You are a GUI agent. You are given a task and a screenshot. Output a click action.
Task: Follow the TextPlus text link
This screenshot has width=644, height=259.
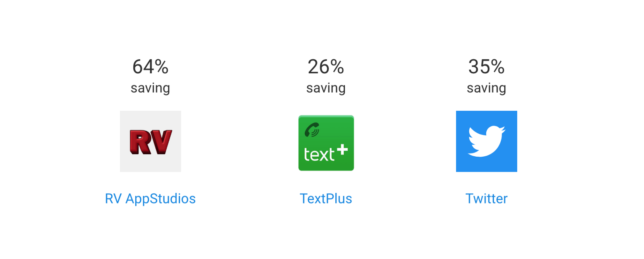click(326, 199)
